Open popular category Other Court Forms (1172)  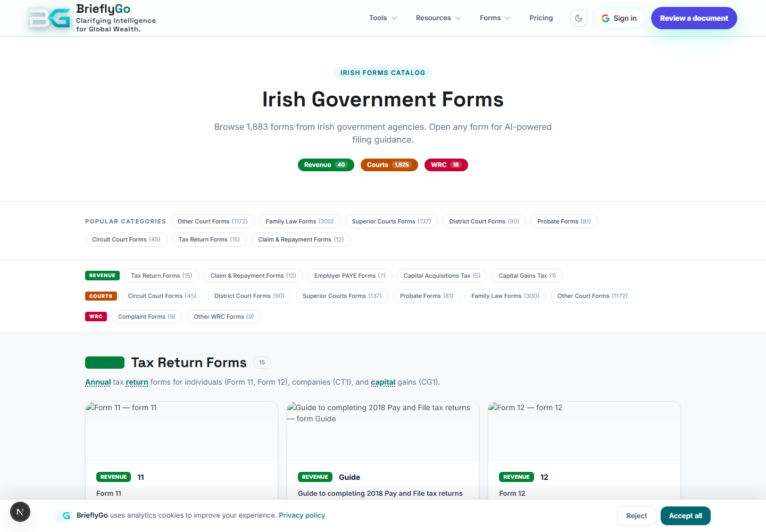pyautogui.click(x=213, y=221)
